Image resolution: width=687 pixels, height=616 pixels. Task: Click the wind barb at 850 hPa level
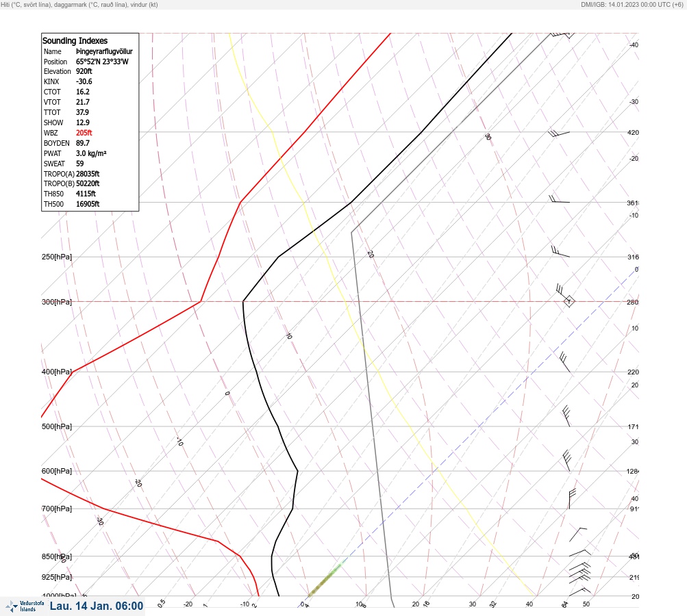pyautogui.click(x=579, y=553)
